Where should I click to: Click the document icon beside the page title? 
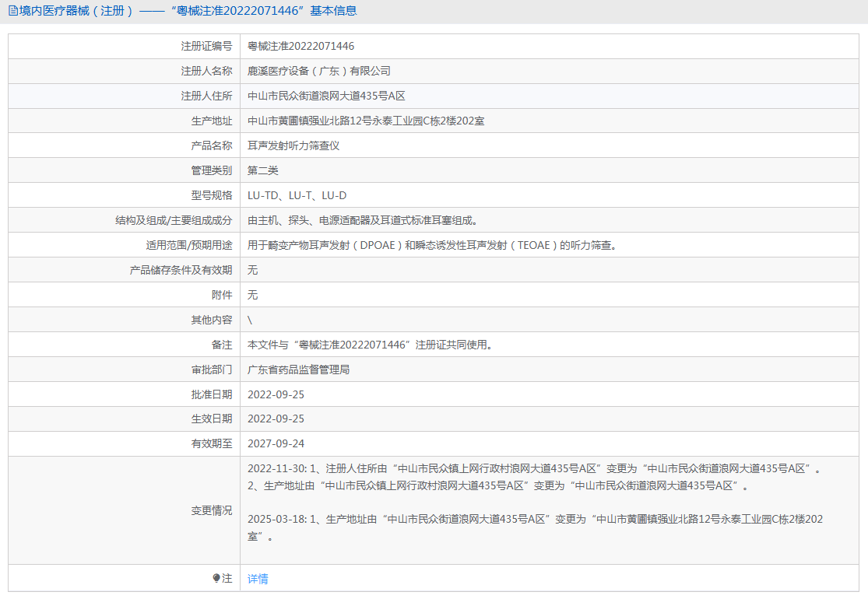click(12, 11)
